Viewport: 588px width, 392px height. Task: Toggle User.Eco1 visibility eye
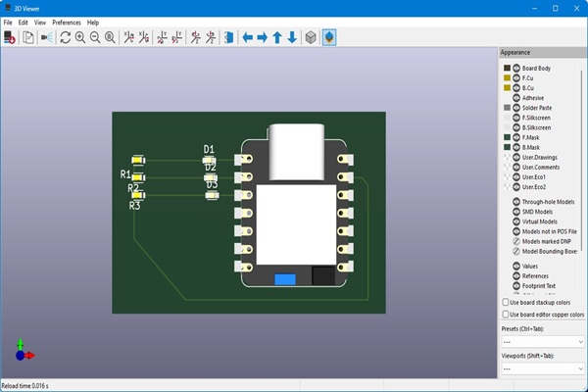516,177
